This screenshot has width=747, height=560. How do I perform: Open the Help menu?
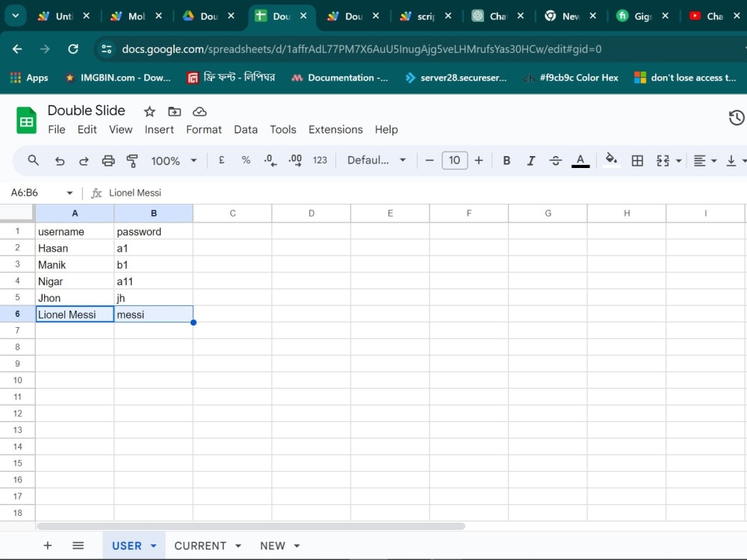tap(386, 129)
